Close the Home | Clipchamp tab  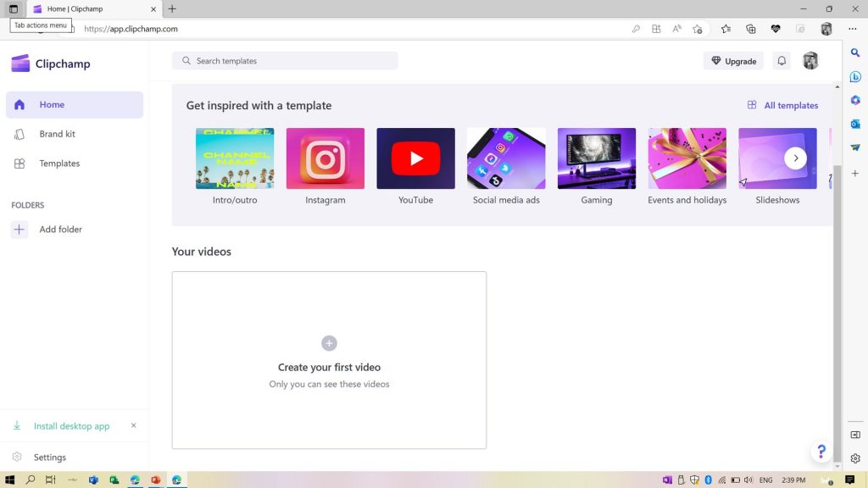(x=153, y=8)
